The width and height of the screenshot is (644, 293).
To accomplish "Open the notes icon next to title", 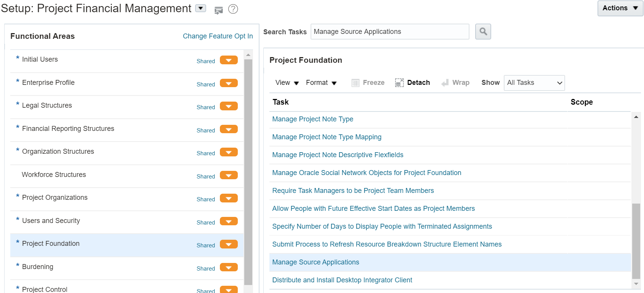I will coord(218,10).
